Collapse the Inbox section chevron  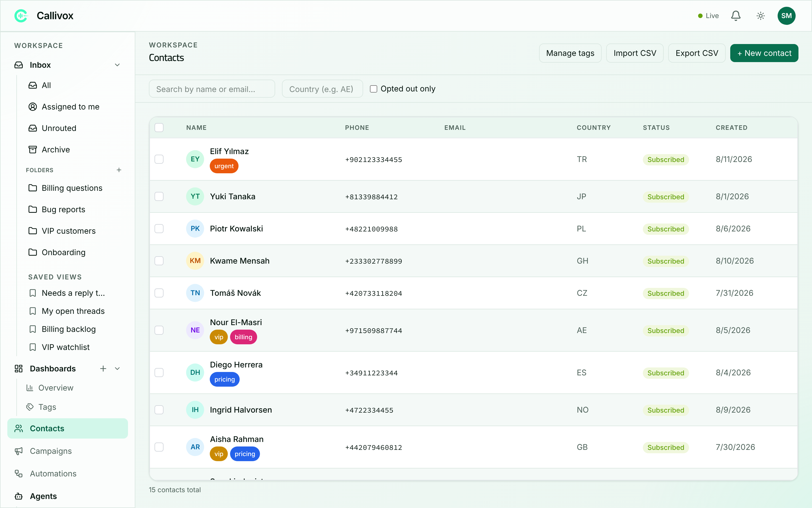[118, 65]
